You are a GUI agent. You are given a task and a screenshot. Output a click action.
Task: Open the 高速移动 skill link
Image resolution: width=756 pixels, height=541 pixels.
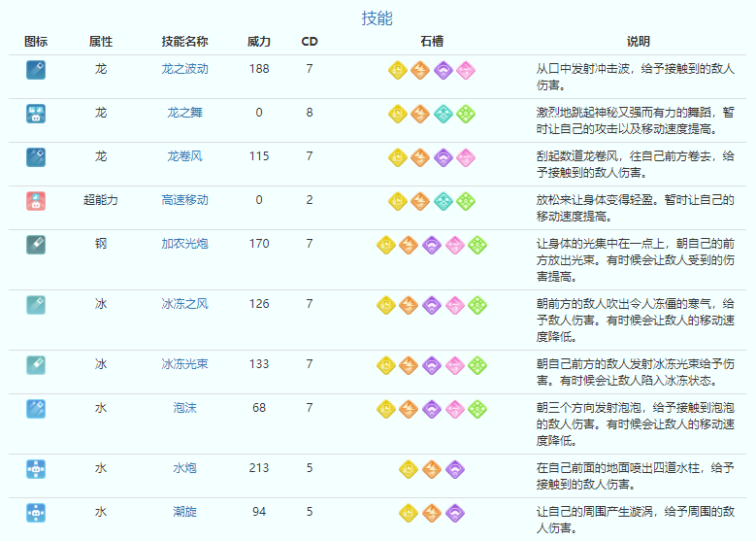tap(184, 200)
